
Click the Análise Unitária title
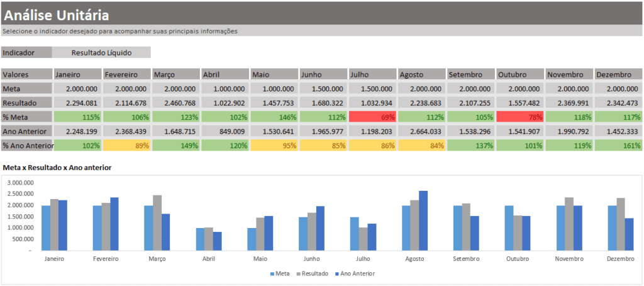coord(57,16)
